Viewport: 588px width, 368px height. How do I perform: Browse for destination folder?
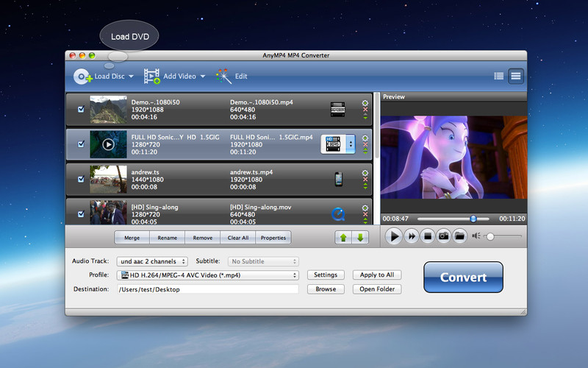[326, 289]
